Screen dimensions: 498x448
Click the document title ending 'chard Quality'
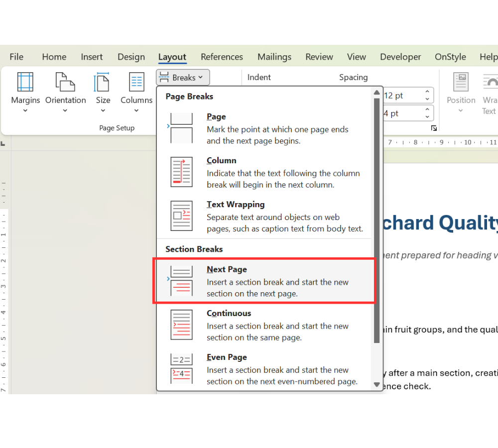click(x=440, y=222)
